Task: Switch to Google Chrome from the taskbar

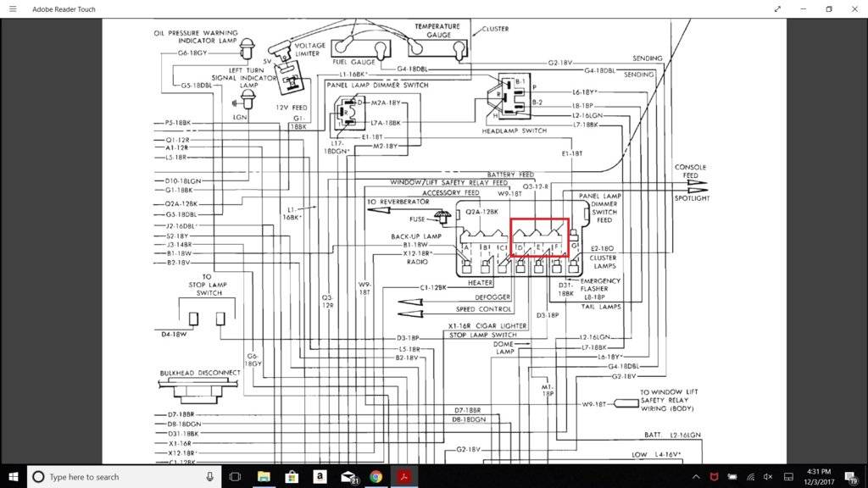Action: click(376, 476)
